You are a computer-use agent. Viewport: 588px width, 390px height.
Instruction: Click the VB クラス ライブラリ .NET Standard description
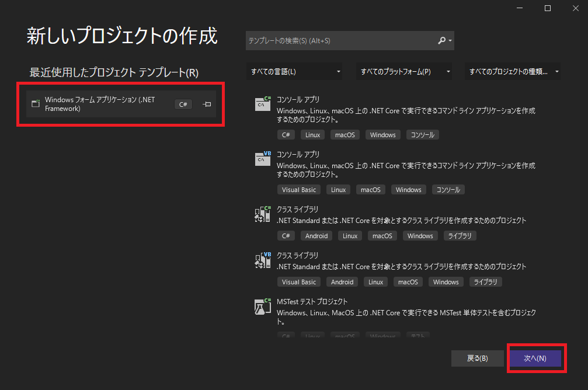[x=402, y=267]
